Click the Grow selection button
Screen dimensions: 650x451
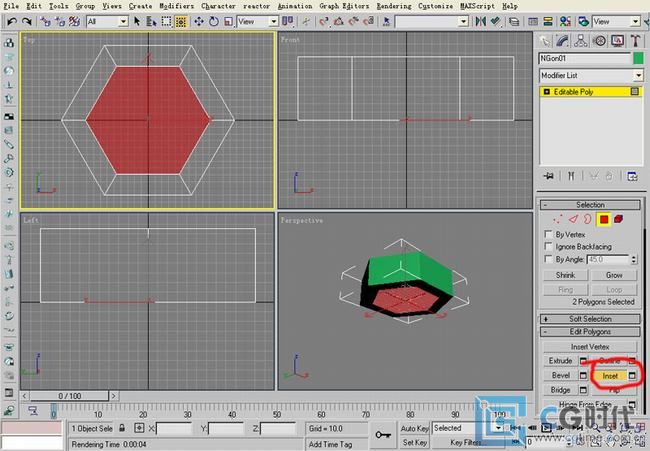coord(614,275)
